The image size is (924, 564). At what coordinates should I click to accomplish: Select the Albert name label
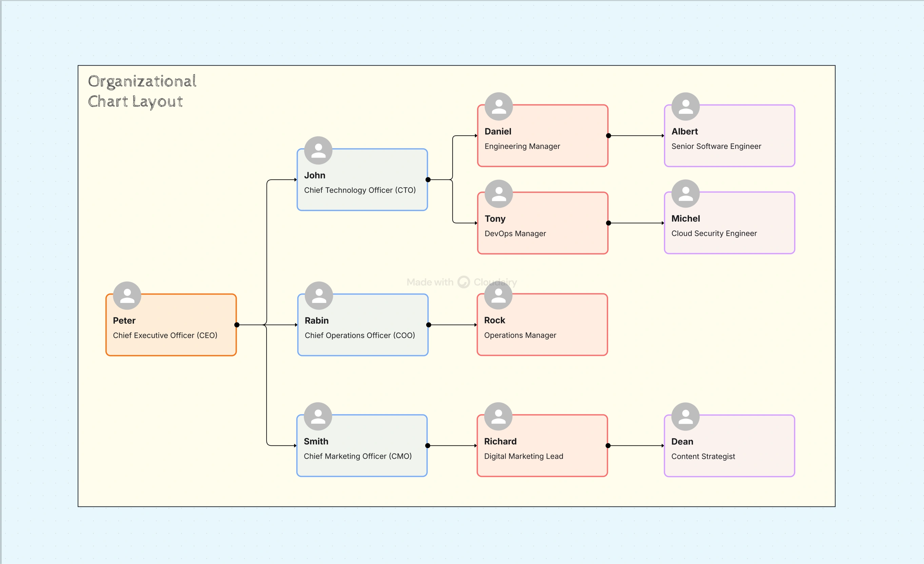[685, 132]
